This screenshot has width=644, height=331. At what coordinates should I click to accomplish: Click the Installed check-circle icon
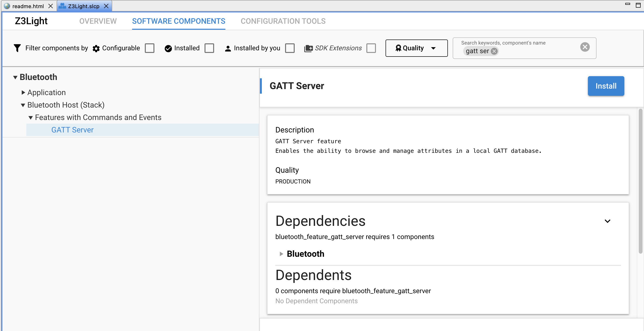[168, 48]
